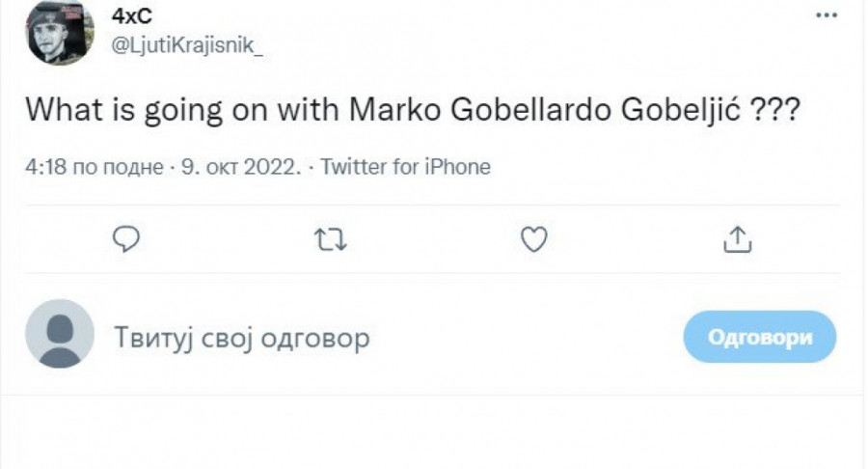The width and height of the screenshot is (868, 469).
Task: Click the retweet arrows icon
Action: [x=331, y=238]
